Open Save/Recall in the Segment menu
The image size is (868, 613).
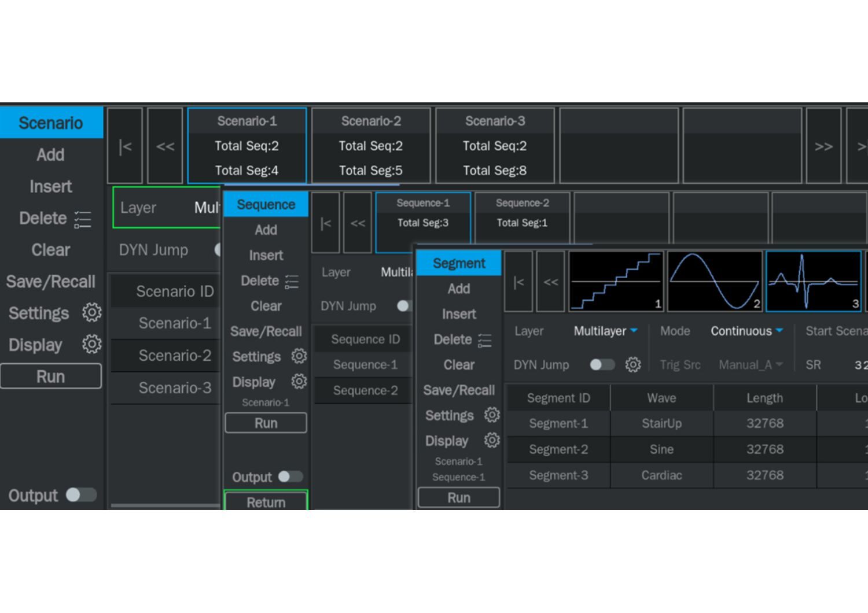[459, 390]
